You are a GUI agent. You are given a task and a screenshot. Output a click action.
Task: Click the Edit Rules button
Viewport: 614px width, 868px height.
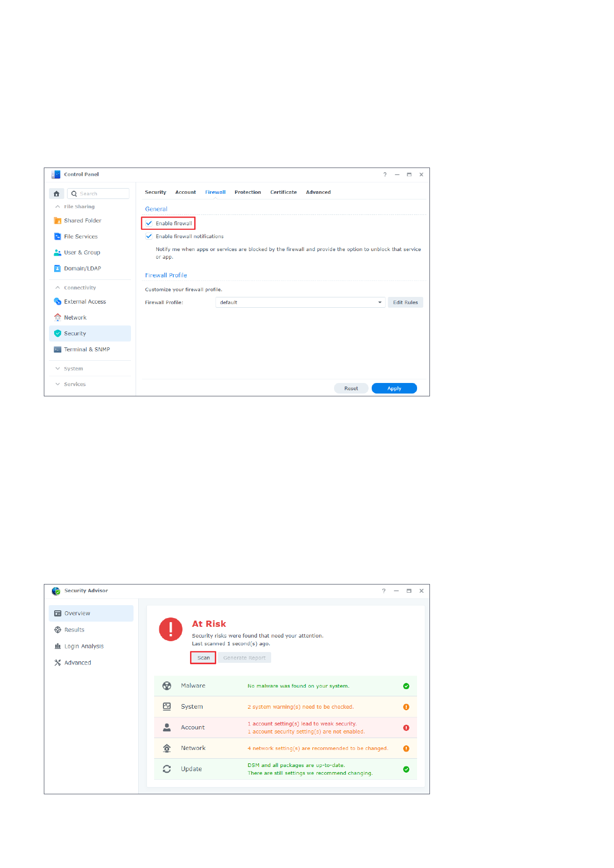coord(405,303)
